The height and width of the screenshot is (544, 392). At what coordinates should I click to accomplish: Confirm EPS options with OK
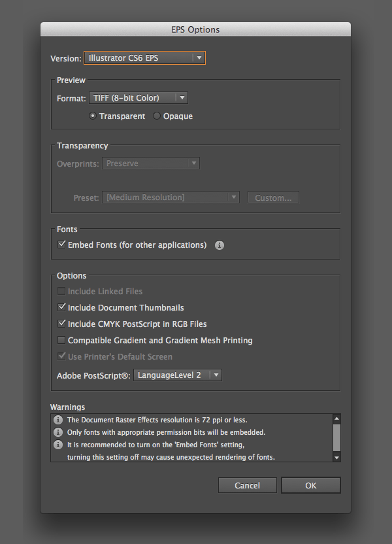pos(311,485)
